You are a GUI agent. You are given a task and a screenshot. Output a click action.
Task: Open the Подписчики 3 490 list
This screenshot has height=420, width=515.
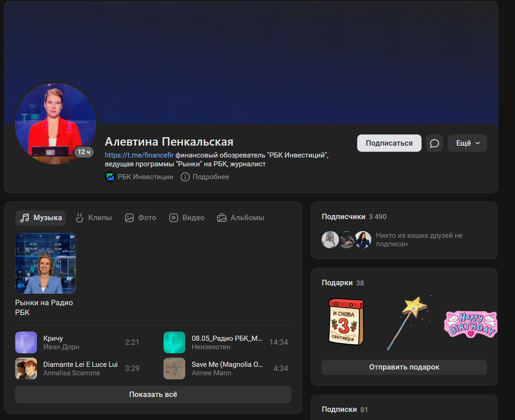[354, 217]
